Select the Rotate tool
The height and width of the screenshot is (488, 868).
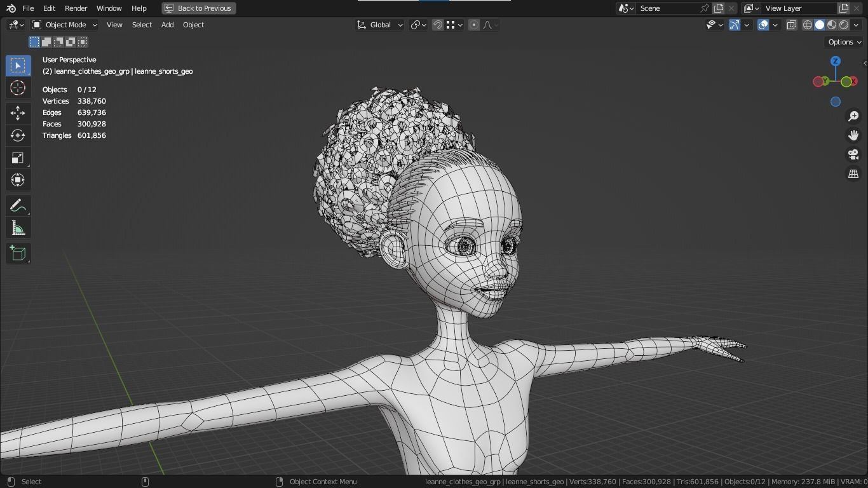(x=18, y=135)
